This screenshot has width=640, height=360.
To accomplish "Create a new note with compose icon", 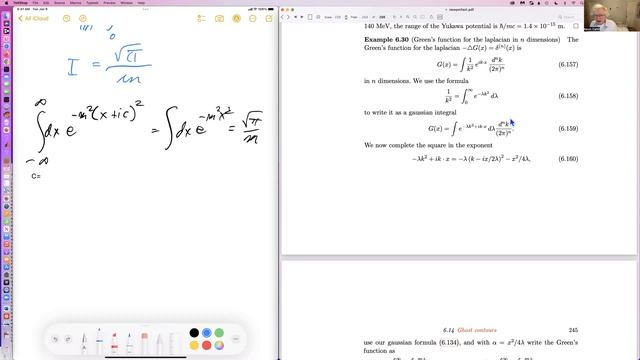I will pos(269,18).
